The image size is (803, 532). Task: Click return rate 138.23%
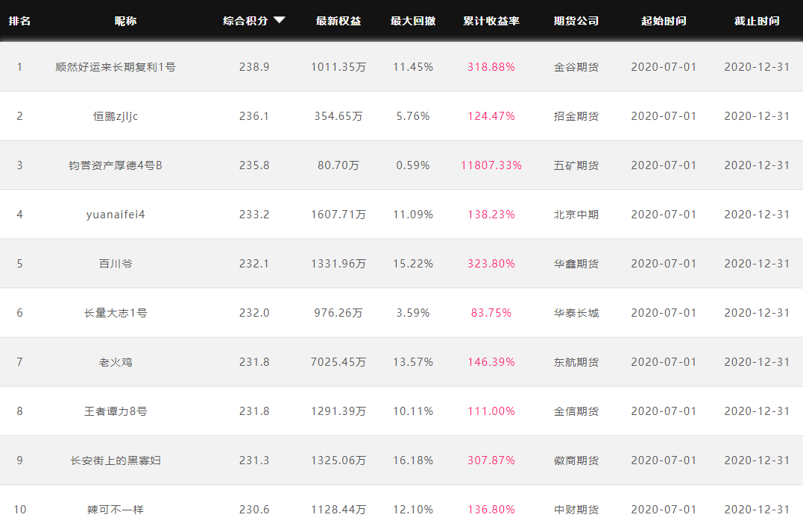click(x=491, y=215)
